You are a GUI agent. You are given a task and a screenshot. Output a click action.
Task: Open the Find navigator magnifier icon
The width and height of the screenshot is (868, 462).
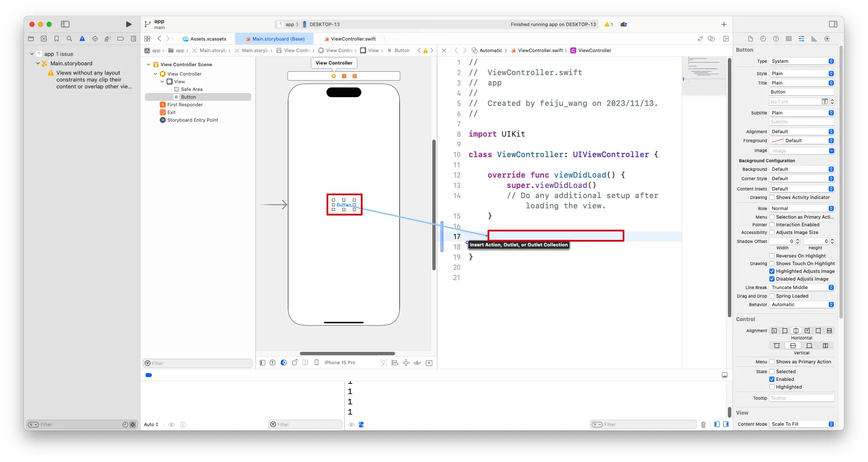point(69,39)
